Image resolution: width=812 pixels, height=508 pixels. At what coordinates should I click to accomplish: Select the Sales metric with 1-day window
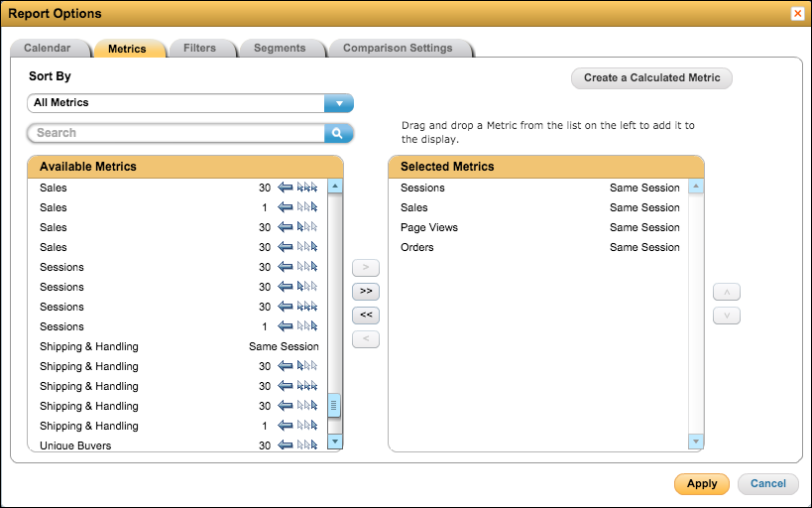[178, 207]
